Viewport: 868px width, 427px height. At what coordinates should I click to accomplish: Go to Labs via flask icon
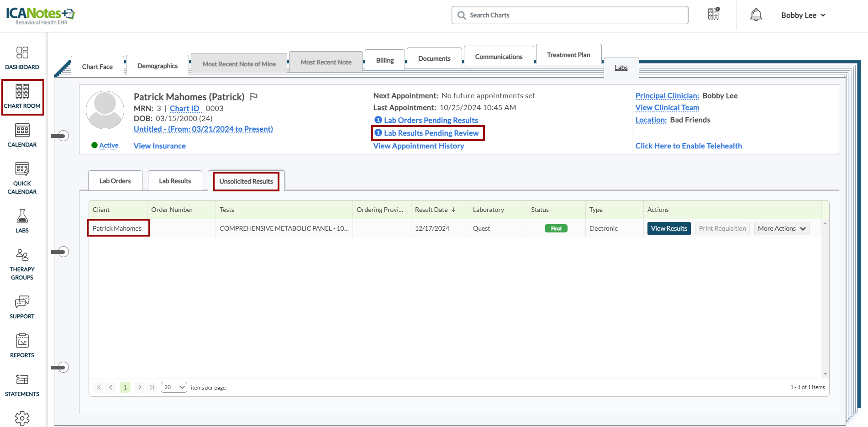tap(22, 221)
